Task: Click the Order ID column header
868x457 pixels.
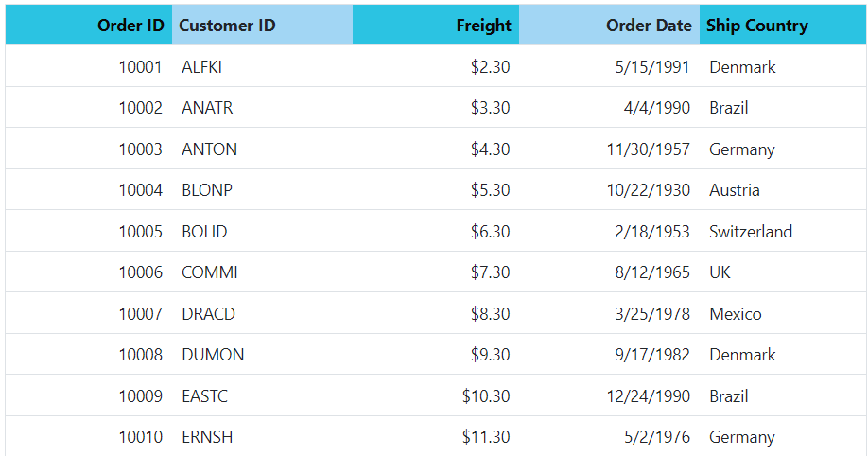Action: pyautogui.click(x=89, y=25)
